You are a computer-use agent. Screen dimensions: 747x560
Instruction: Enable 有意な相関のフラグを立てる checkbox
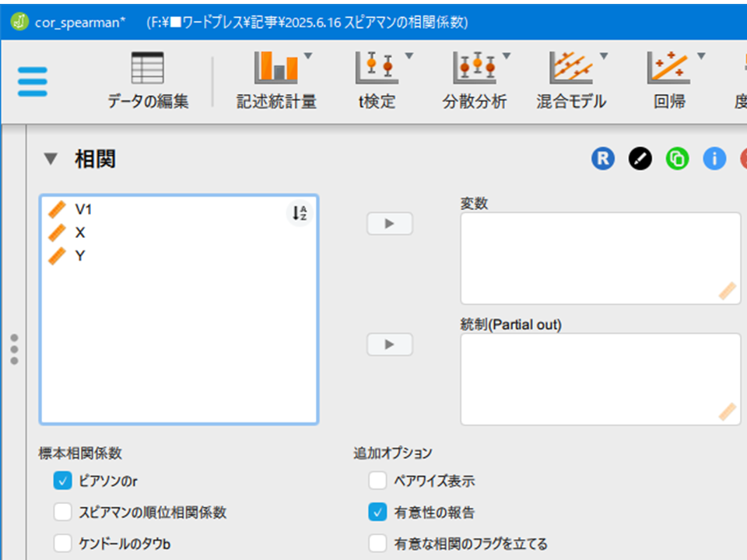[377, 544]
